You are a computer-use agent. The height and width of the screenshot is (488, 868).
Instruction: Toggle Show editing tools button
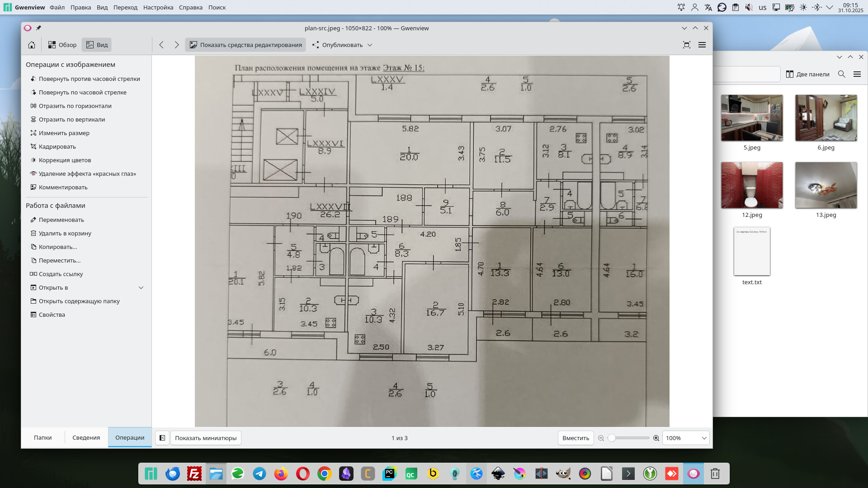coord(245,45)
